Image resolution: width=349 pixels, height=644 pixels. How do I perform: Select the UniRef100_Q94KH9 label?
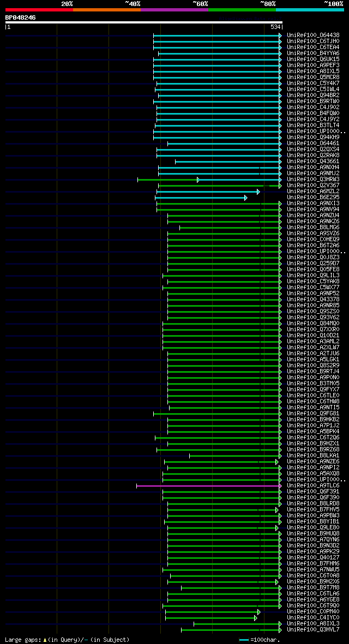(313, 138)
